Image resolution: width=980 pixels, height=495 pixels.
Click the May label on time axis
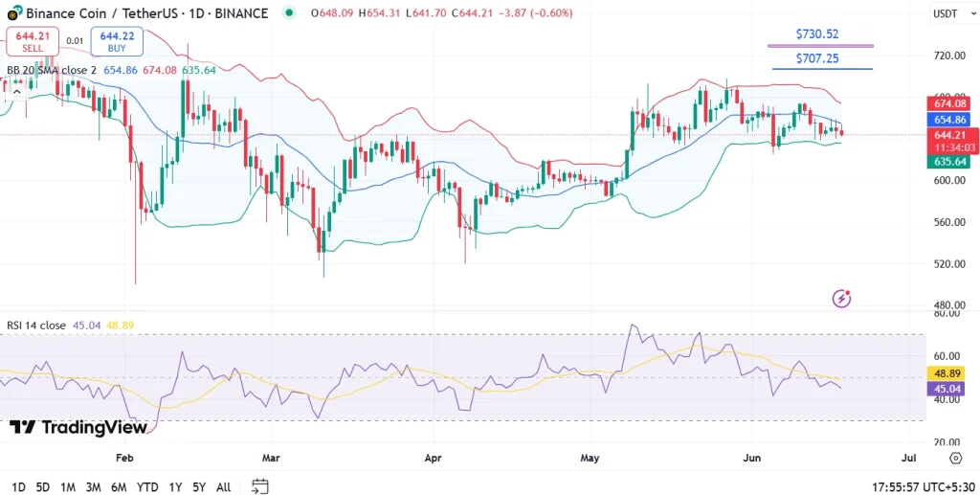click(x=590, y=458)
